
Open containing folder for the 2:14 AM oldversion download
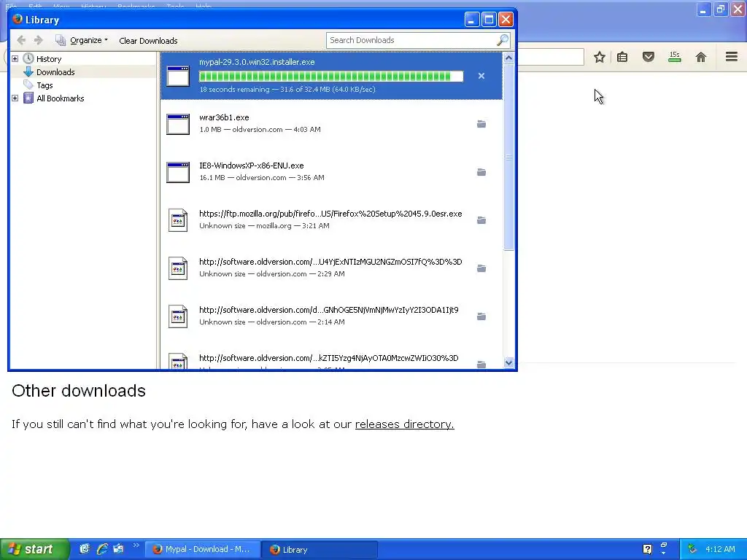pos(481,316)
